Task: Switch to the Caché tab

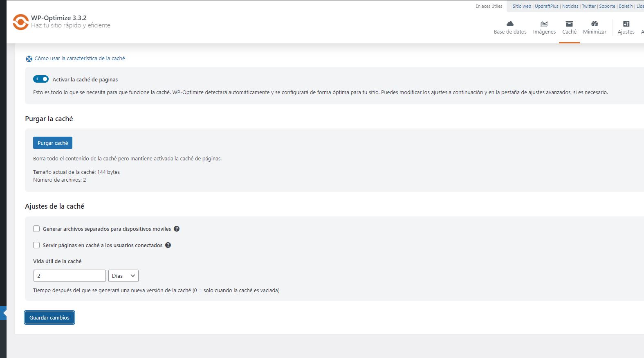Action: 569,27
